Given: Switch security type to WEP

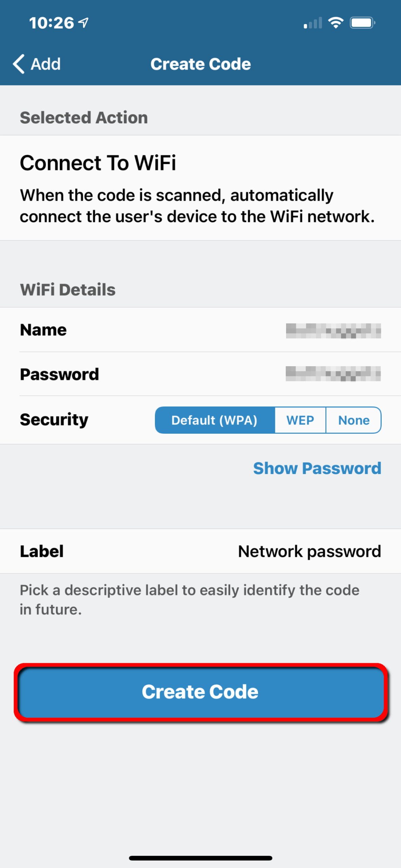Looking at the screenshot, I should pyautogui.click(x=300, y=420).
